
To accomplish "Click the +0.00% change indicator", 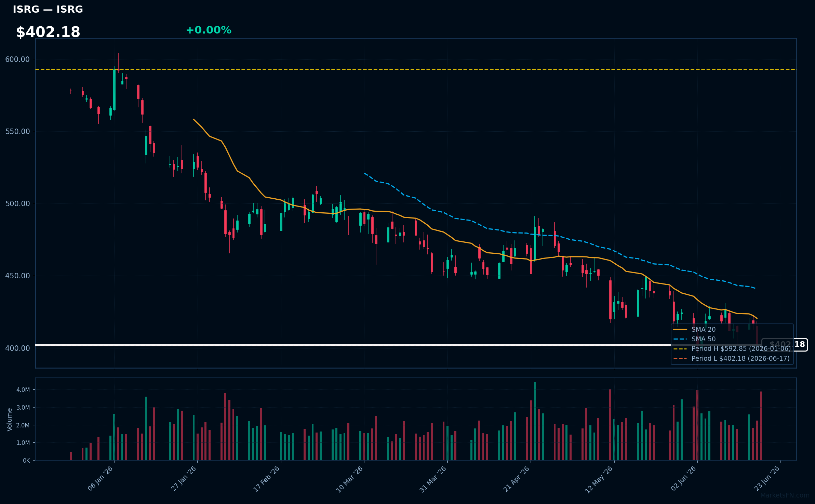I will pyautogui.click(x=209, y=30).
